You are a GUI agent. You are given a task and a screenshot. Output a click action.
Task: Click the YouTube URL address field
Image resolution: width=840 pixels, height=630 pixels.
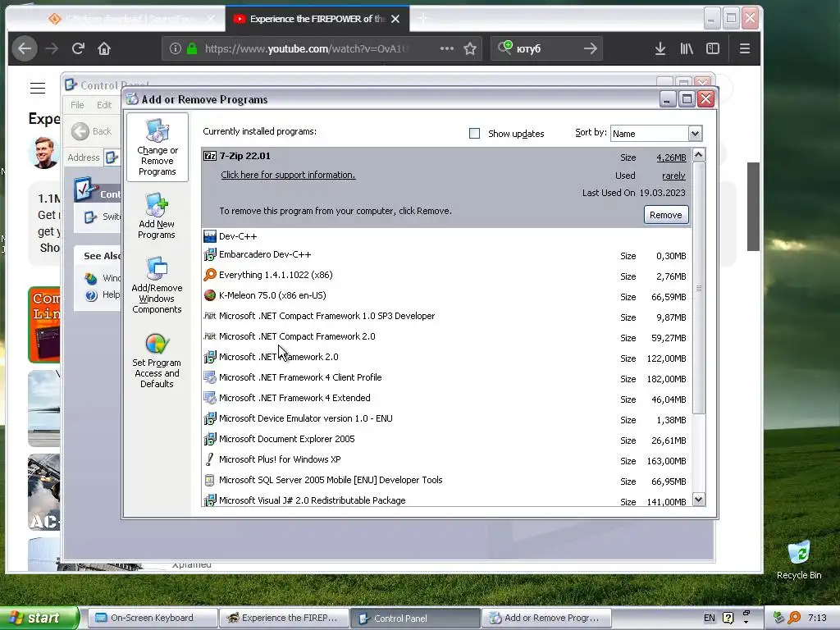(307, 48)
